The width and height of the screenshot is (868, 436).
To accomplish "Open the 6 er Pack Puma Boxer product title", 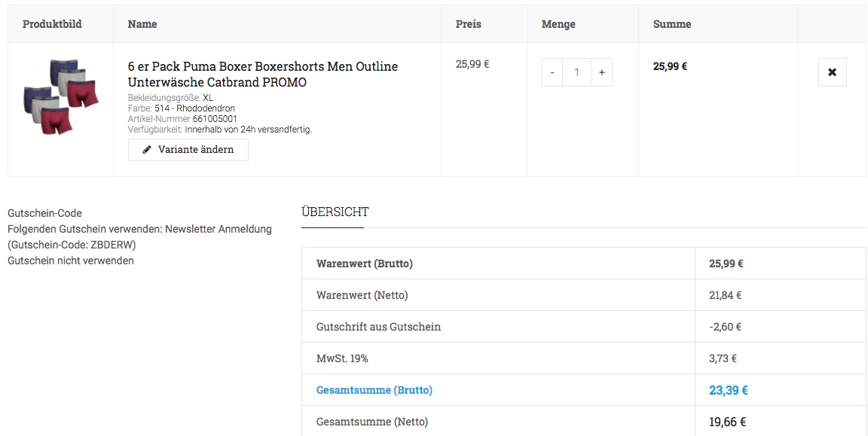I will click(263, 74).
